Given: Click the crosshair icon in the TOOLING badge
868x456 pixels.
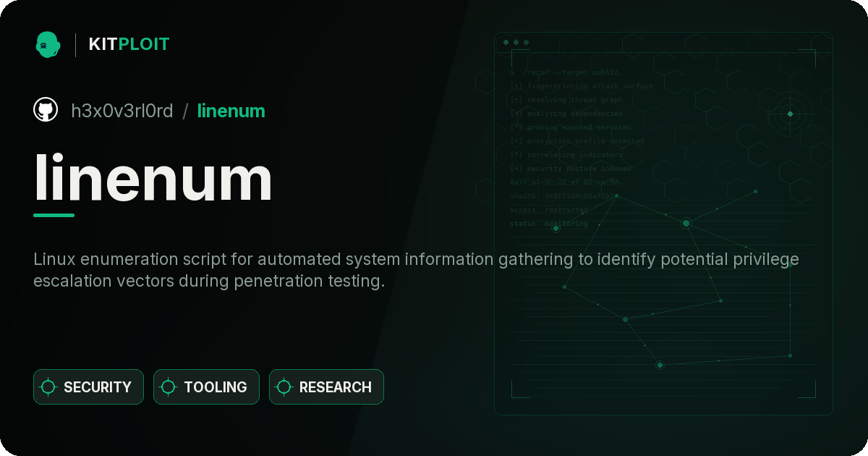Looking at the screenshot, I should (x=169, y=387).
